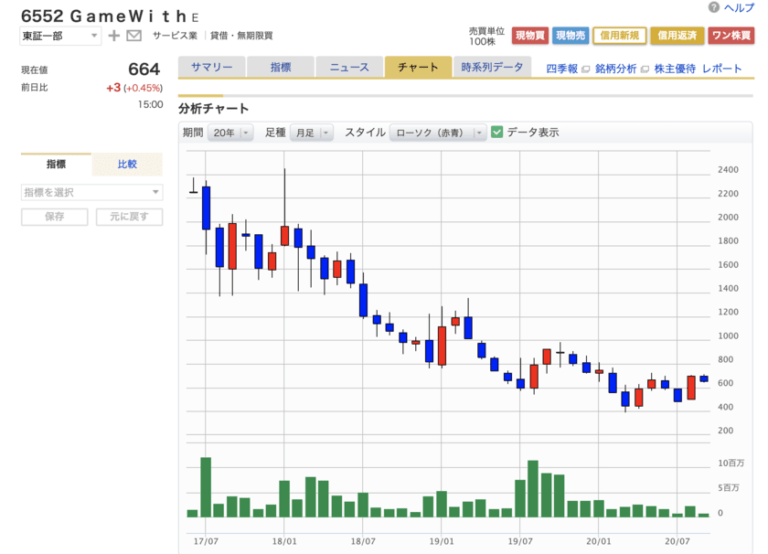Expand the 指標を選択 indicator dropdown
This screenshot has width=768, height=554.
[91, 192]
